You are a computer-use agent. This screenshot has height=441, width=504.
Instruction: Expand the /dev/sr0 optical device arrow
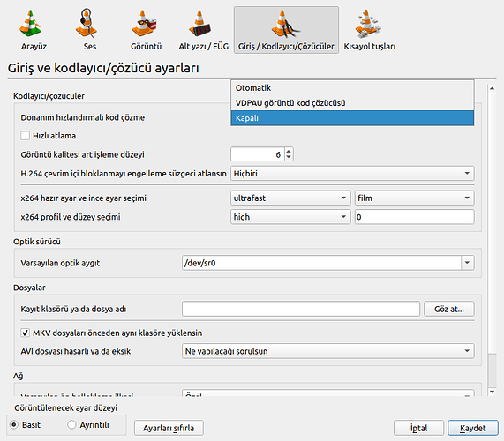467,263
